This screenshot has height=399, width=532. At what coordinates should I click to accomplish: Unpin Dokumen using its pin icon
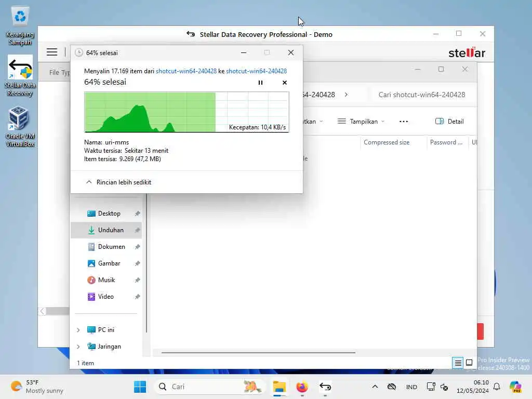pyautogui.click(x=137, y=247)
